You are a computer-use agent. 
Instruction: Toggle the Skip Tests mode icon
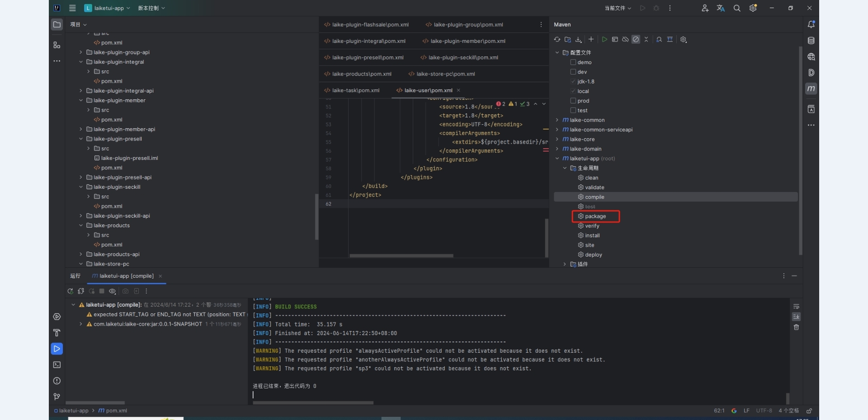click(x=636, y=40)
